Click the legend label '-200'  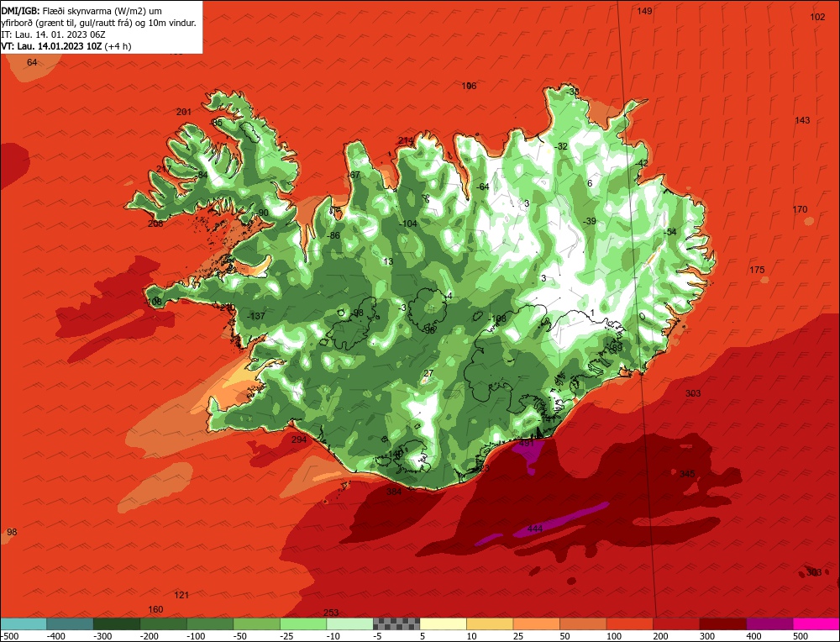pyautogui.click(x=149, y=636)
